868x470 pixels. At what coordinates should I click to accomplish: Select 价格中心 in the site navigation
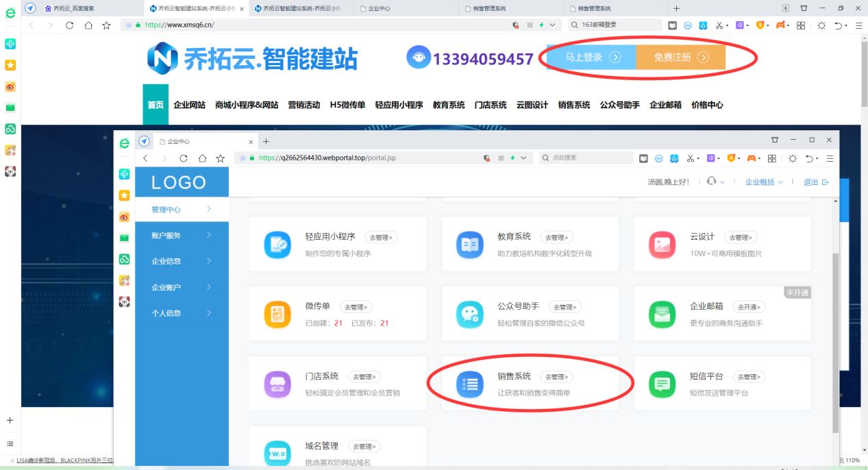pos(707,105)
